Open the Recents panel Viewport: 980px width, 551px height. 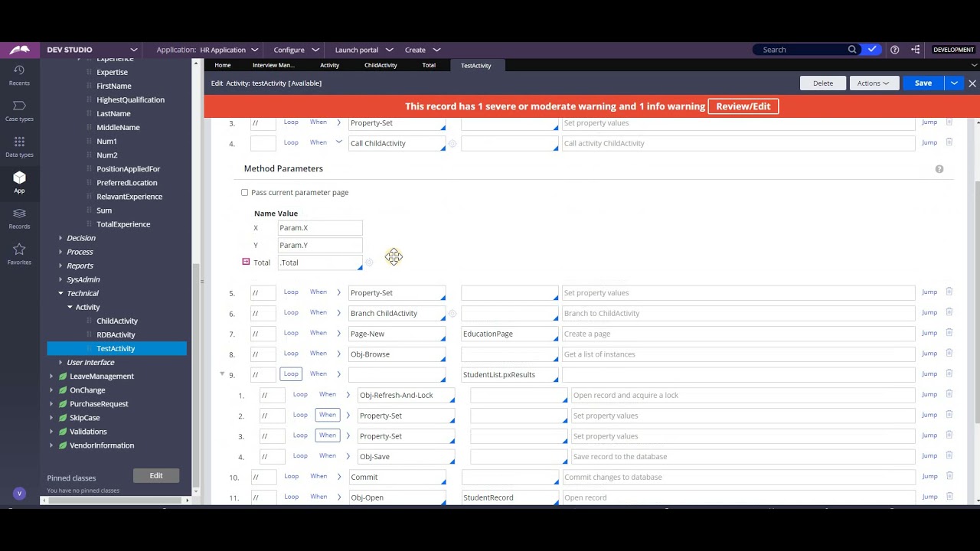[19, 75]
